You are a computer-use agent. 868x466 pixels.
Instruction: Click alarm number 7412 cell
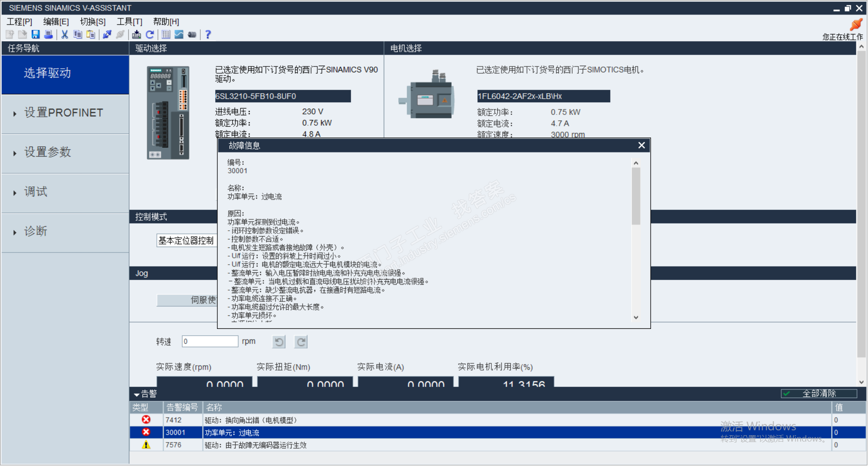tap(183, 420)
